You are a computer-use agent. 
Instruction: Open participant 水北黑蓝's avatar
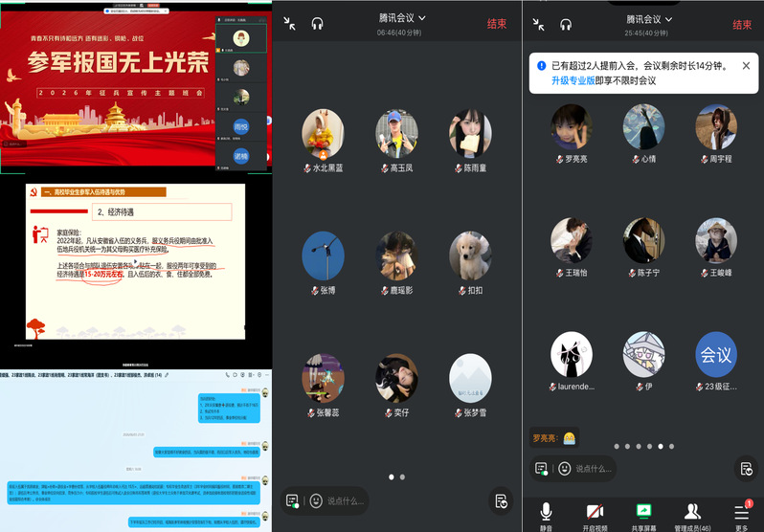tap(323, 134)
